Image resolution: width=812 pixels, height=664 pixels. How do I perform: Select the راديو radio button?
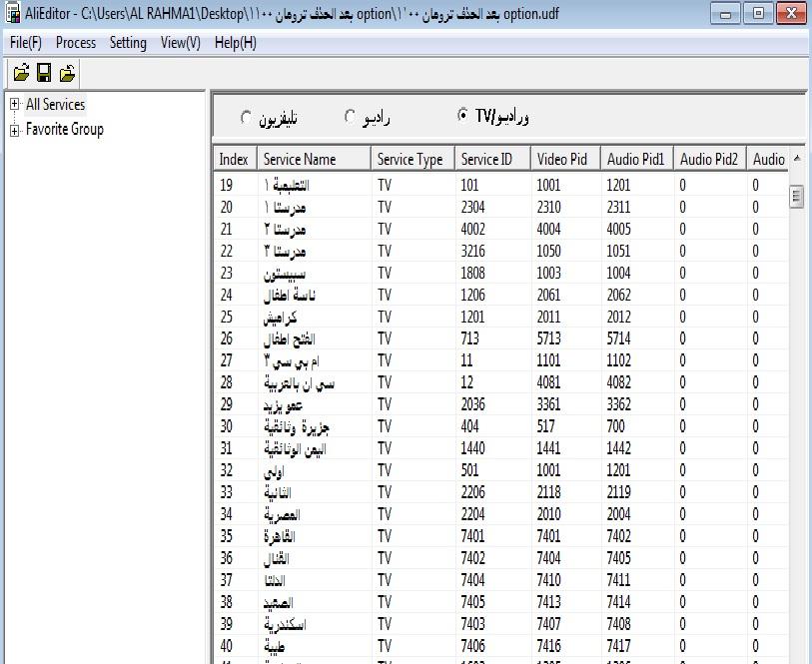point(351,117)
